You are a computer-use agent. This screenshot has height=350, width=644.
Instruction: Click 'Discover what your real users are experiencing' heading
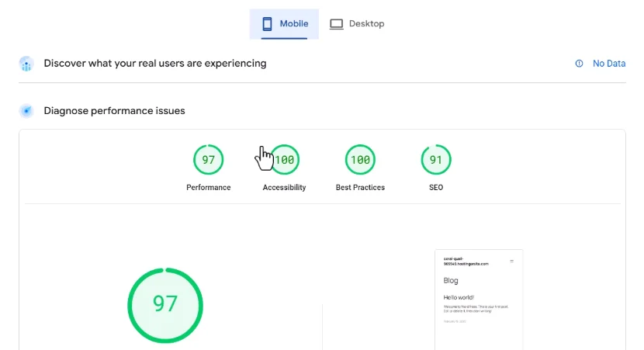tap(155, 64)
